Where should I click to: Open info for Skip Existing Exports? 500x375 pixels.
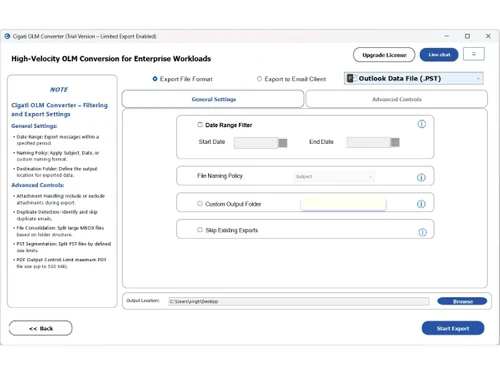click(x=422, y=232)
